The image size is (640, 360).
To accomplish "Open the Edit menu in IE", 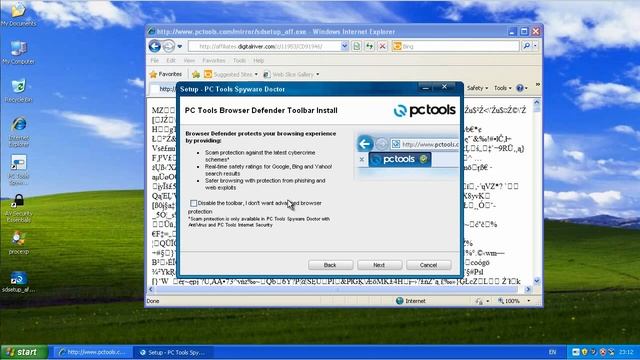I will (x=171, y=60).
